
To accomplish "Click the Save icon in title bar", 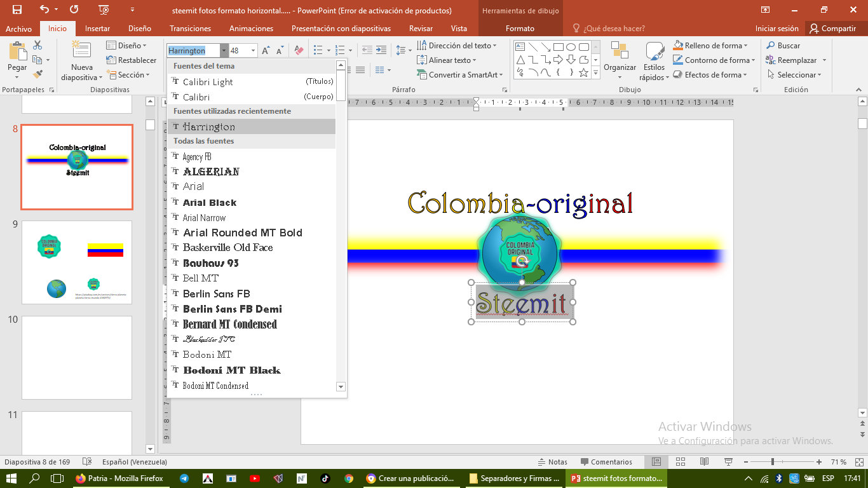I will coord(17,10).
